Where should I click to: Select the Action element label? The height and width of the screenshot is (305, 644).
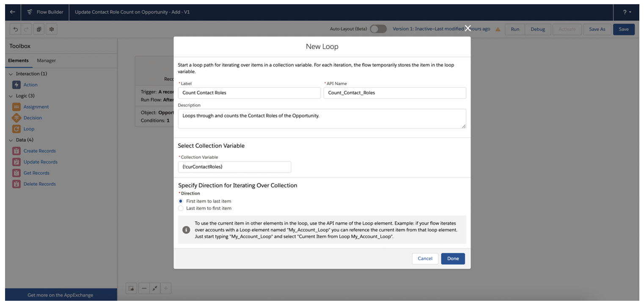click(x=30, y=85)
